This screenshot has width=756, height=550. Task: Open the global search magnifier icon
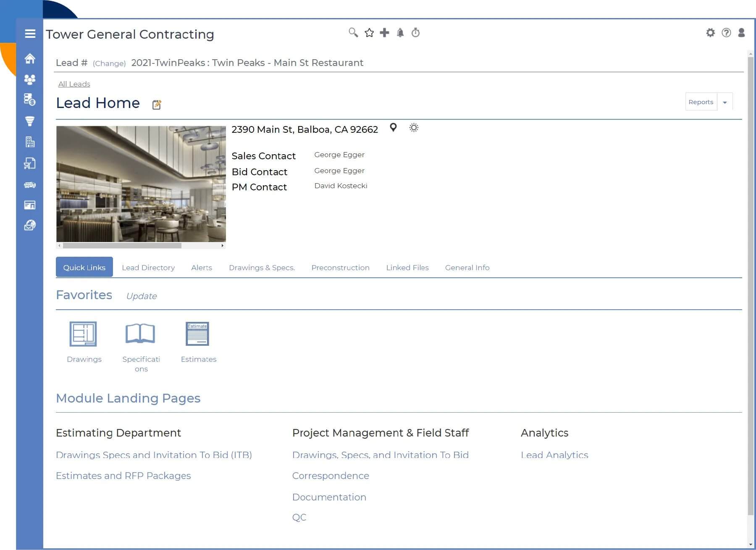353,32
